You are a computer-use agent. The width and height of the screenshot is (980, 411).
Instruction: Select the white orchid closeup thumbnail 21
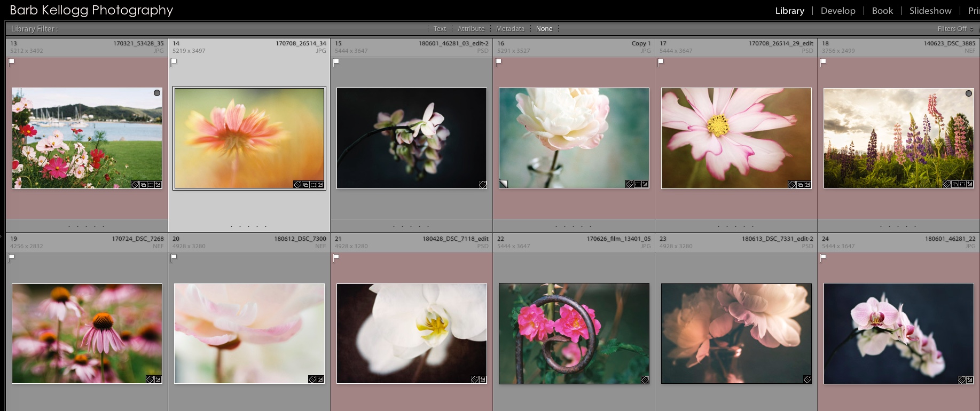[412, 334]
